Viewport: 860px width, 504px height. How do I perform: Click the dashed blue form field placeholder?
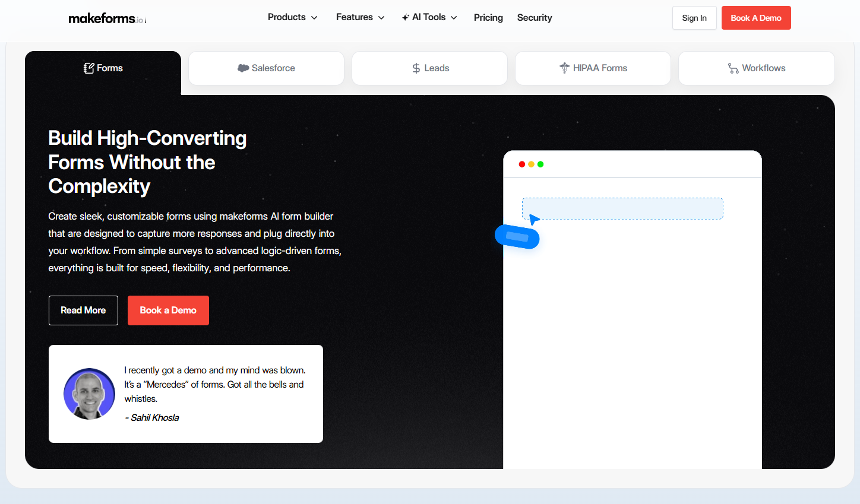[622, 209]
